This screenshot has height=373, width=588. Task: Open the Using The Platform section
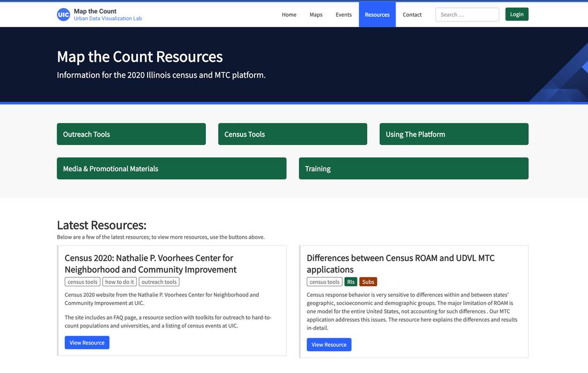[454, 134]
